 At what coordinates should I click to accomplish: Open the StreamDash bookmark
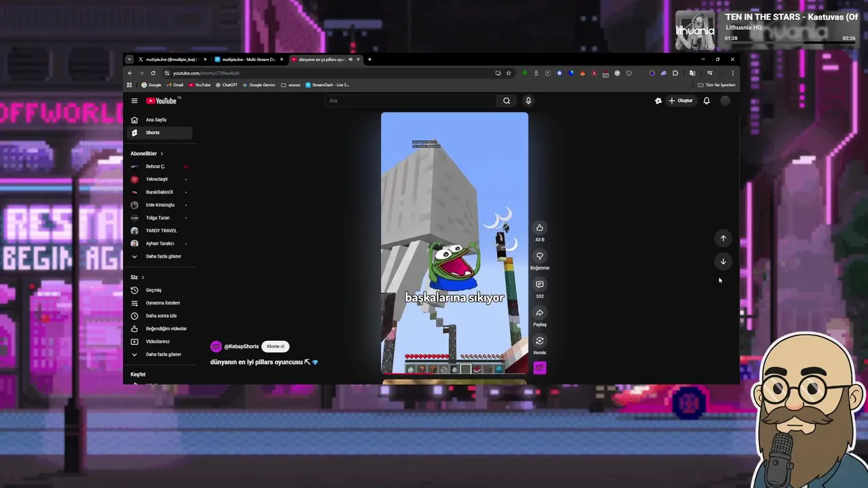pyautogui.click(x=328, y=85)
